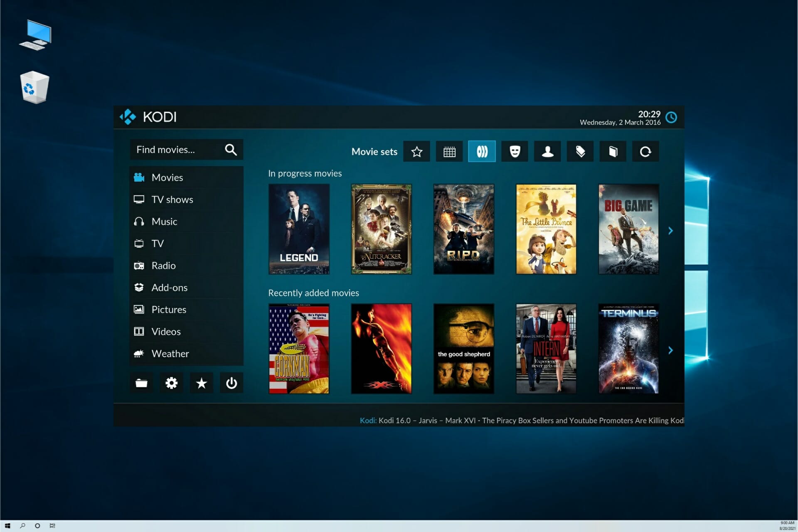Viewport: 798px width, 532px height.
Task: Click the currently active NFO/disc view icon
Action: coord(481,151)
